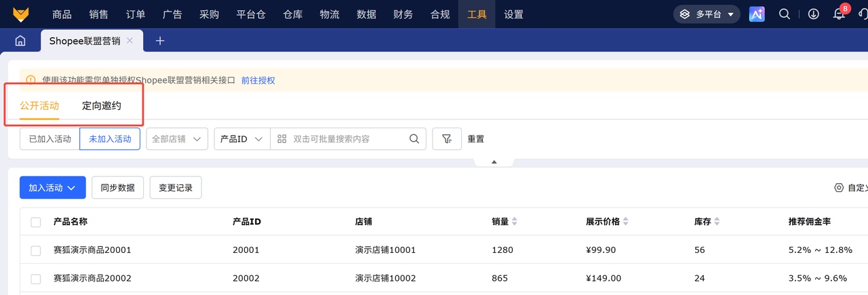Open global search magnifier icon
Viewport: 868px width, 295px height.
785,14
